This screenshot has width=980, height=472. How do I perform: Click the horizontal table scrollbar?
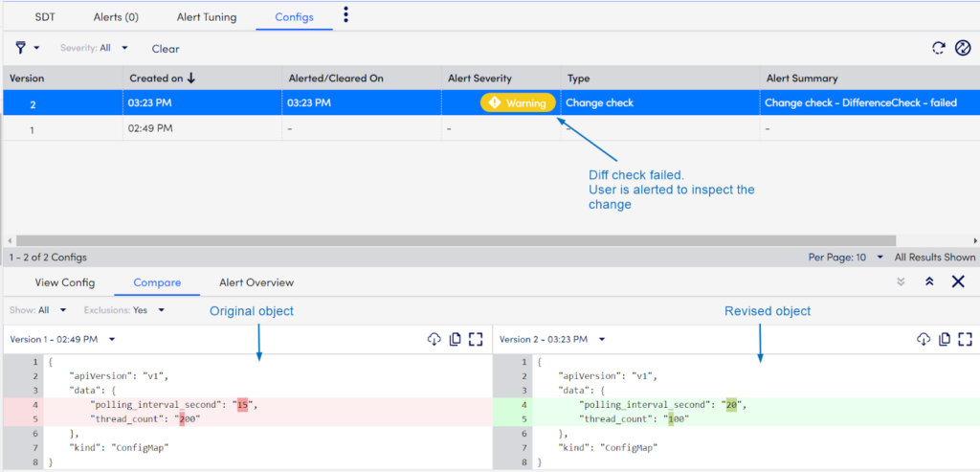tap(456, 240)
